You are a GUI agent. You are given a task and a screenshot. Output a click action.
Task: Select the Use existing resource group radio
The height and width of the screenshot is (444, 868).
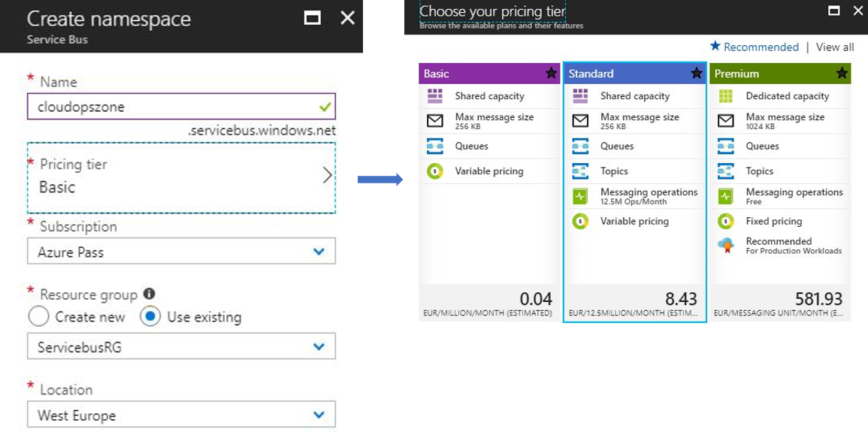(150, 317)
